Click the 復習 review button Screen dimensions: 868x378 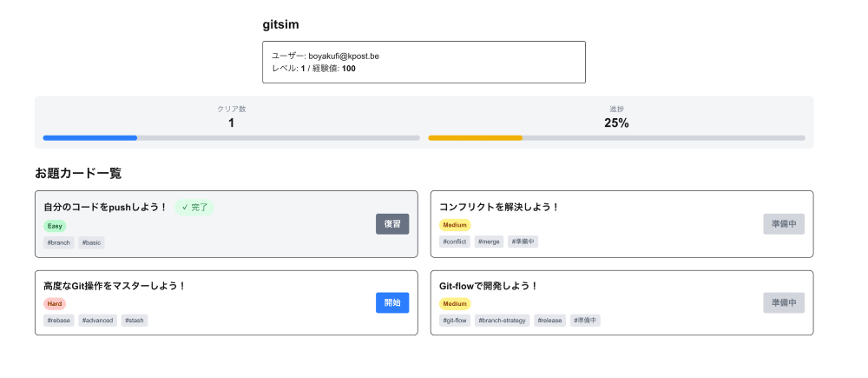pos(392,224)
